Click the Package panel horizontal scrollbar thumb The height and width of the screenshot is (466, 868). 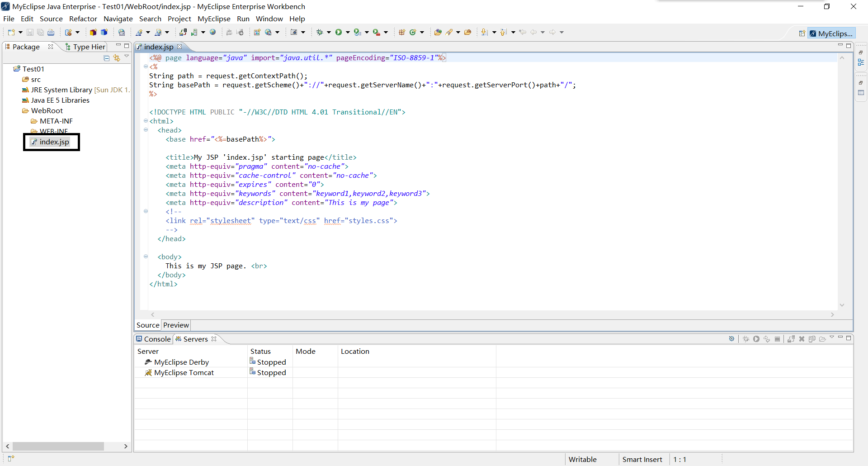coord(58,446)
